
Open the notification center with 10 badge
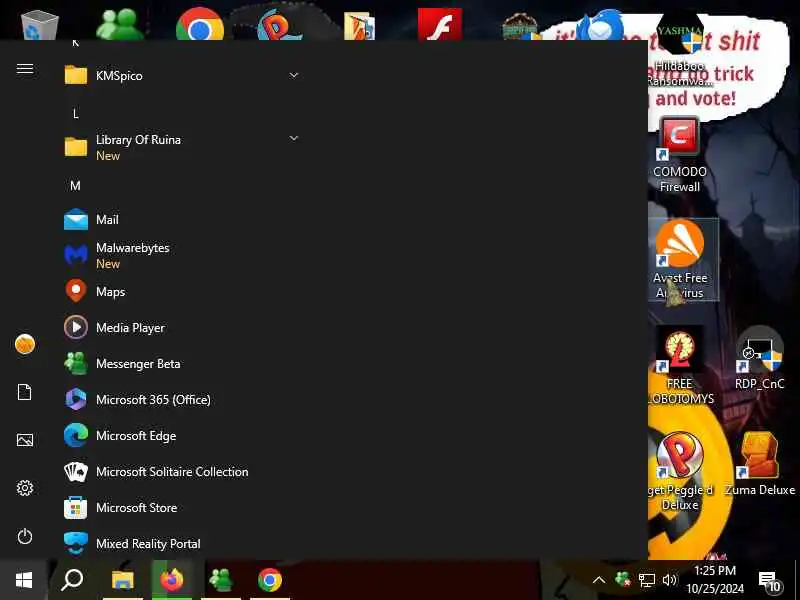[769, 581]
